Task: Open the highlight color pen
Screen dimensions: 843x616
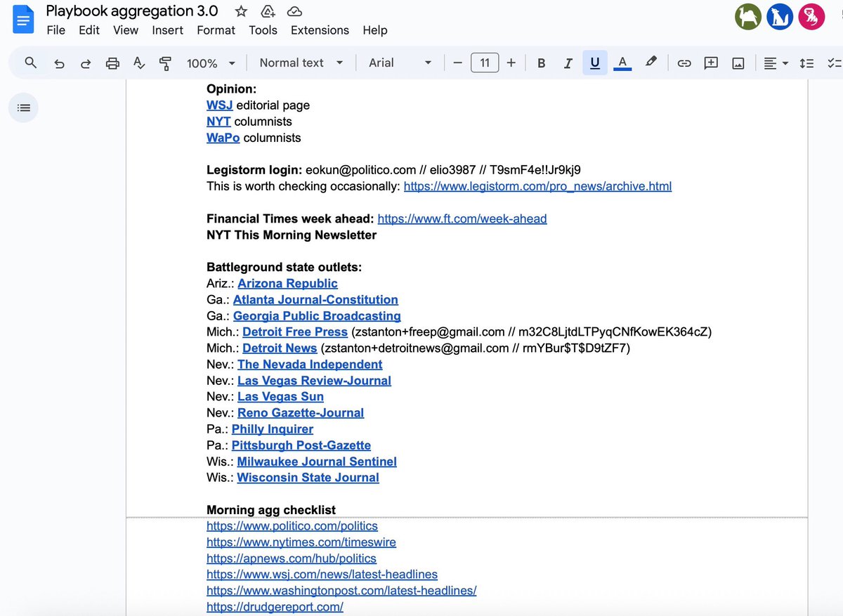Action: [x=651, y=62]
